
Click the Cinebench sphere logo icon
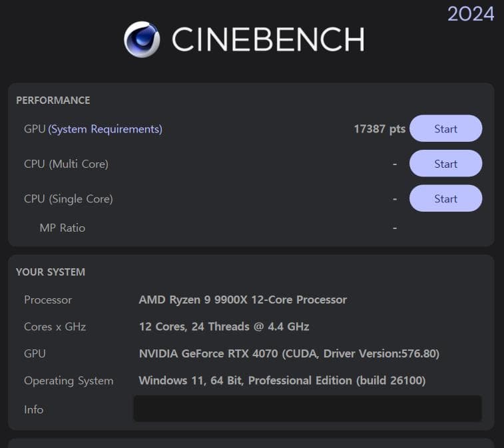(142, 39)
